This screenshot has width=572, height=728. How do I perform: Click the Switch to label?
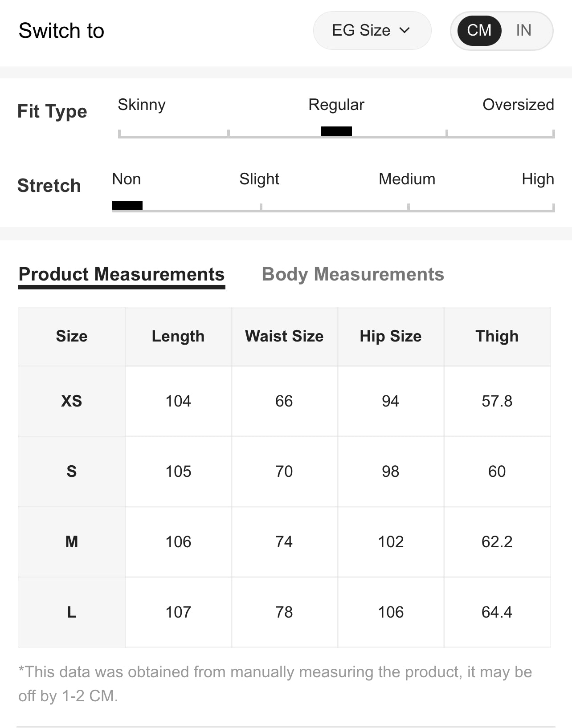(x=61, y=31)
